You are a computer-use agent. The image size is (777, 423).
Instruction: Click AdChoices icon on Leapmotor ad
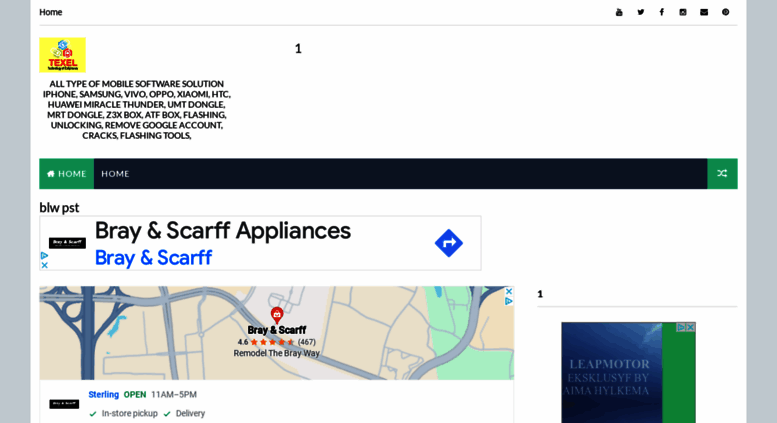click(x=681, y=327)
